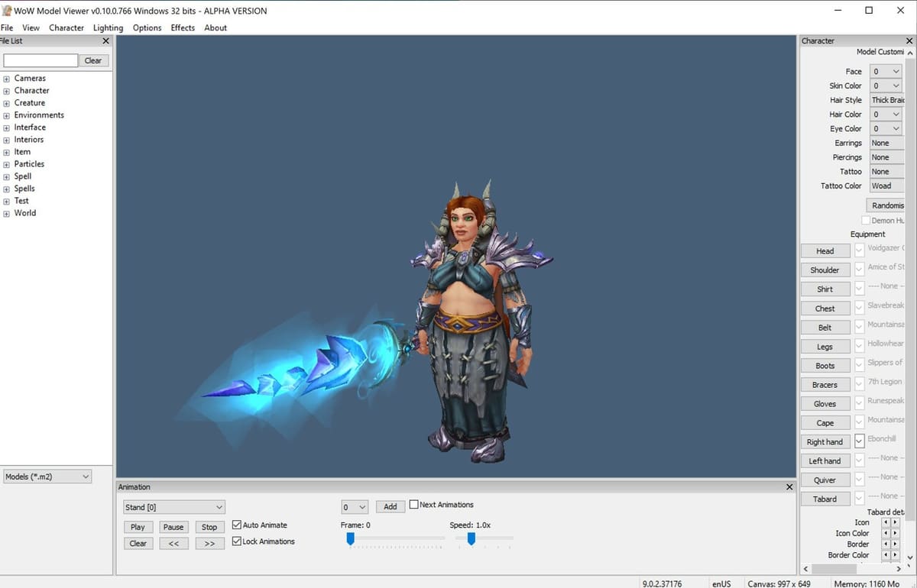
Task: Step to previous animation frame with <<
Action: point(173,544)
